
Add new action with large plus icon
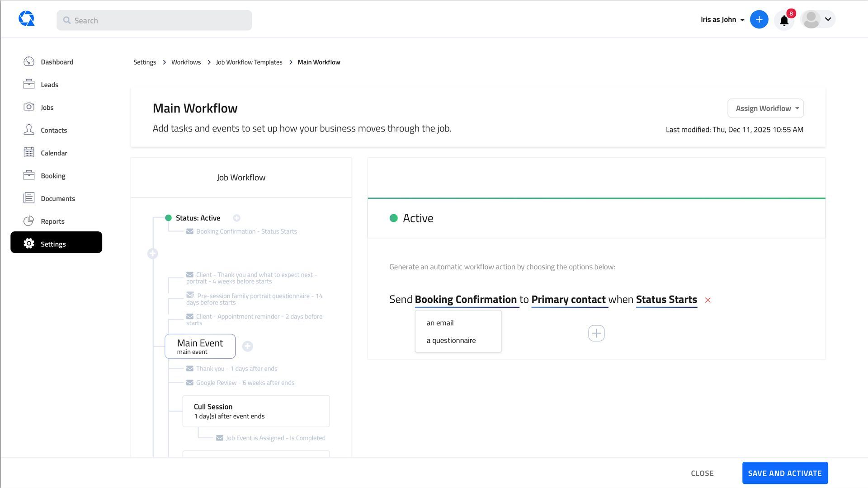[x=596, y=333]
